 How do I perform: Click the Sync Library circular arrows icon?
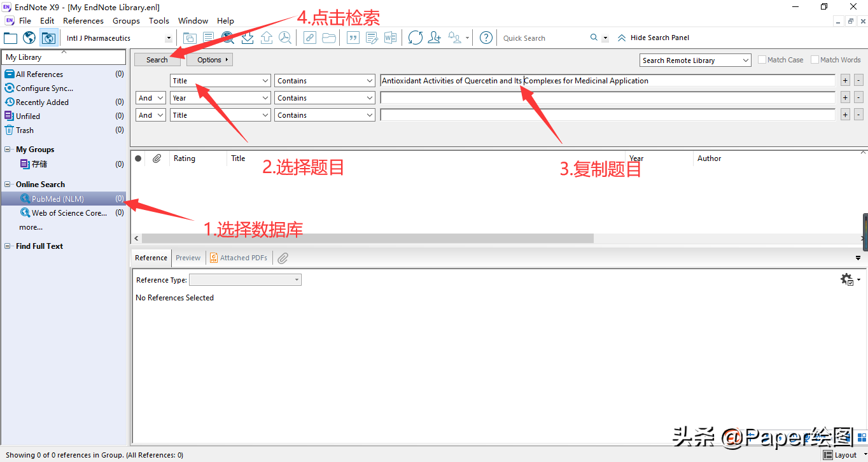click(416, 38)
